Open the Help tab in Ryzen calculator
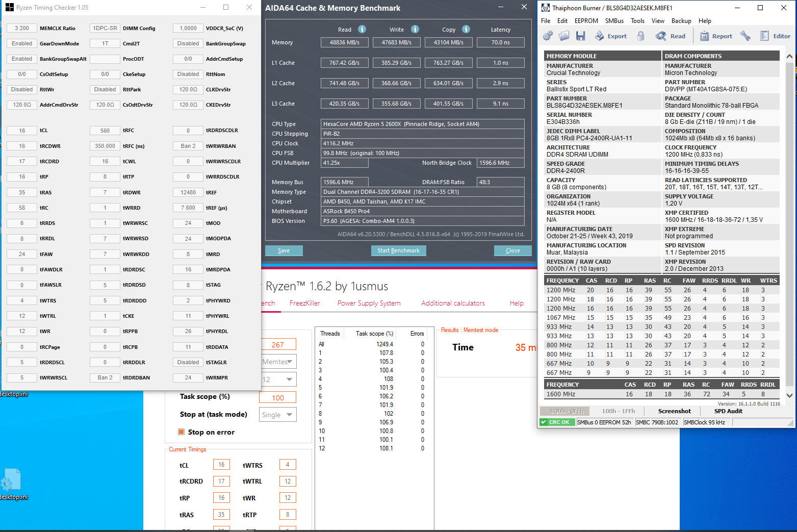The image size is (797, 532). coord(517,303)
